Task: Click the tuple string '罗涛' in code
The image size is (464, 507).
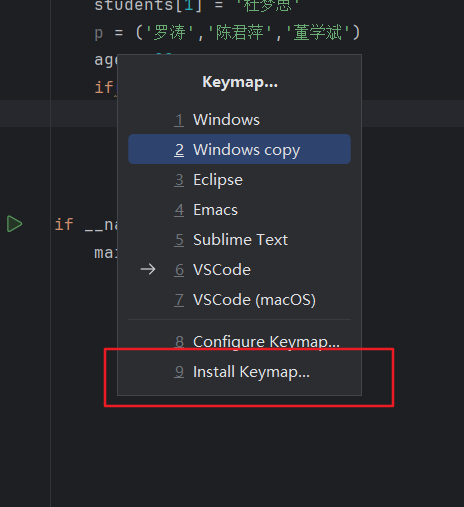Action: click(x=170, y=33)
